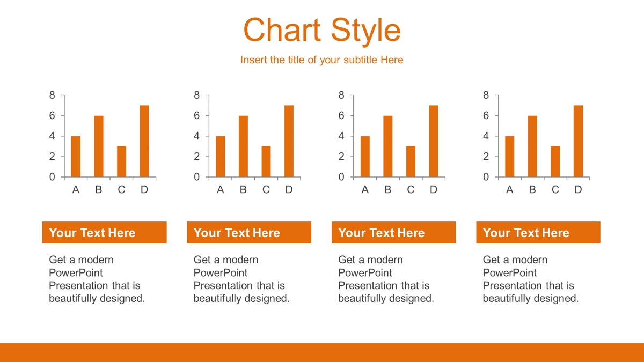Click bar A in the fourth chart

pos(510,157)
